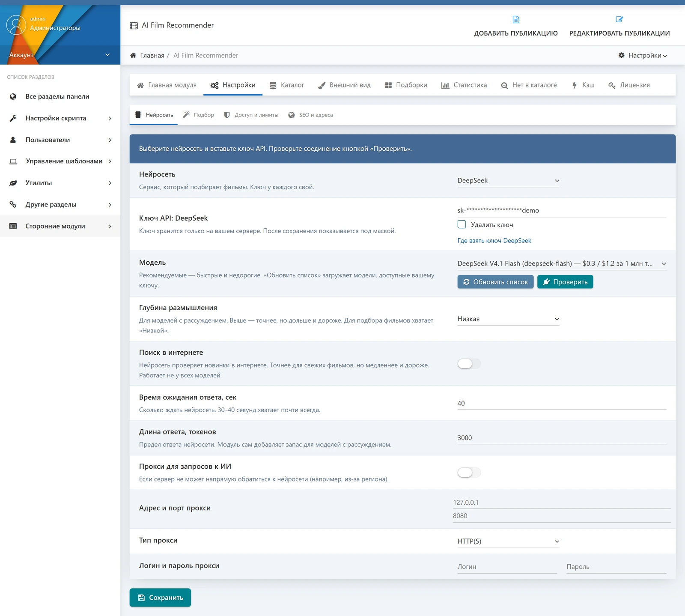Click the Сохранить button
The image size is (685, 616).
click(x=160, y=598)
